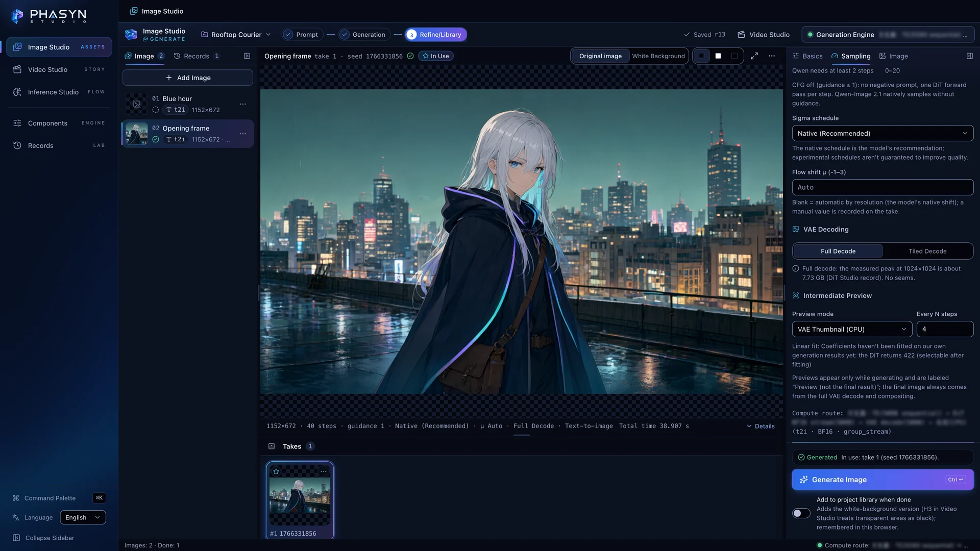Viewport: 980px width, 551px height.
Task: Go to the Generation step
Action: [363, 35]
